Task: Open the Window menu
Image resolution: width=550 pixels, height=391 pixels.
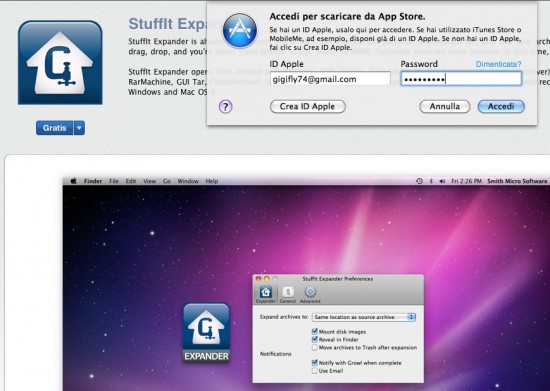Action: click(x=188, y=181)
